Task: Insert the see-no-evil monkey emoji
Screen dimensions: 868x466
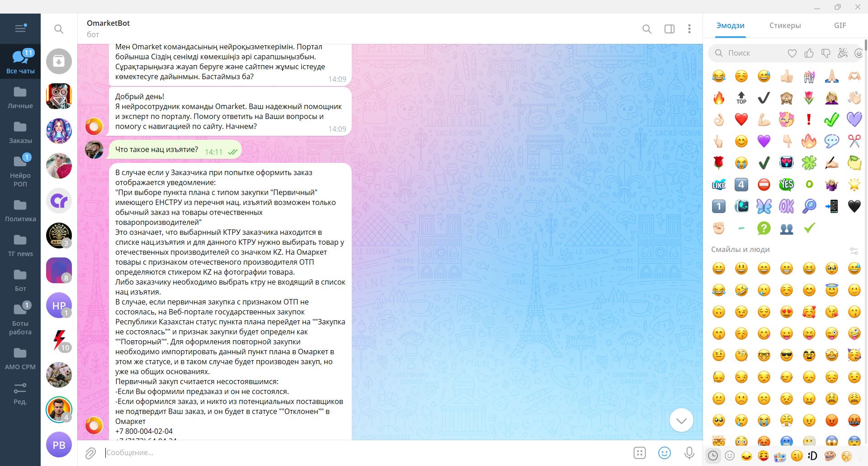Action: click(787, 98)
